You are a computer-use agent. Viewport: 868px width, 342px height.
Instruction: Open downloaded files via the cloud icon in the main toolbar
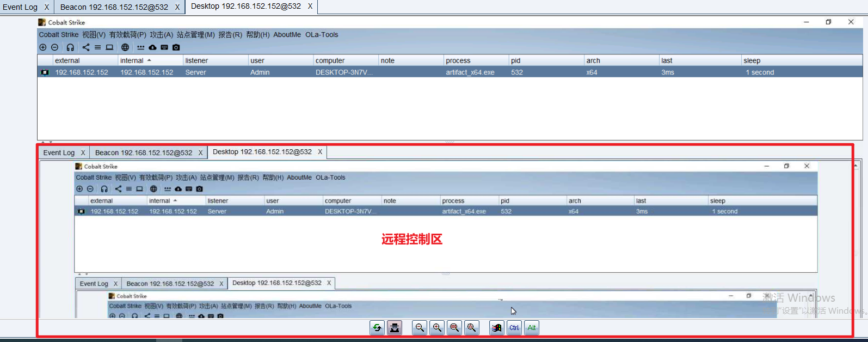tap(152, 47)
